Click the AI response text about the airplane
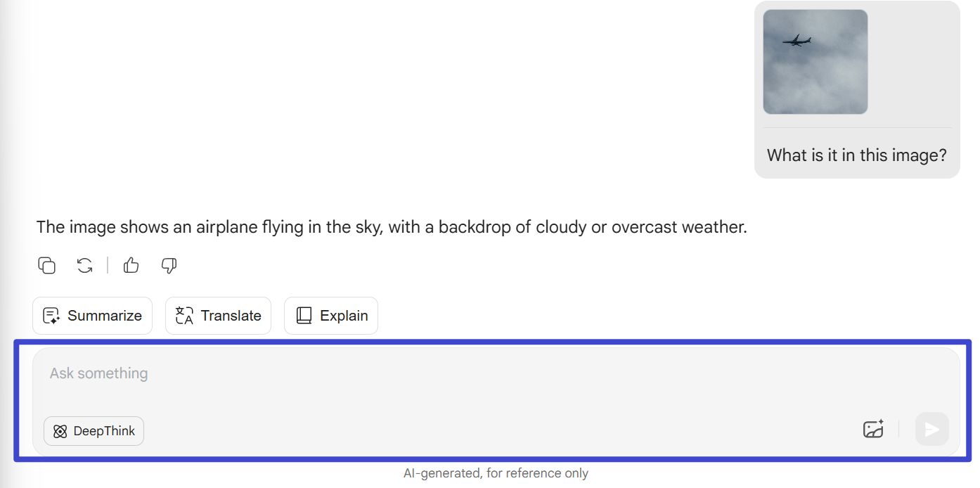 pos(392,227)
